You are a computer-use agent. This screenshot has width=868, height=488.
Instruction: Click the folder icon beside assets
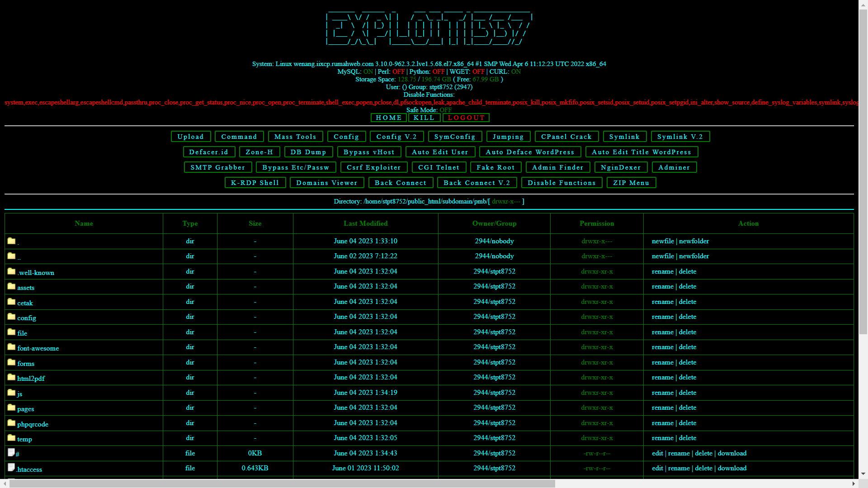point(11,286)
